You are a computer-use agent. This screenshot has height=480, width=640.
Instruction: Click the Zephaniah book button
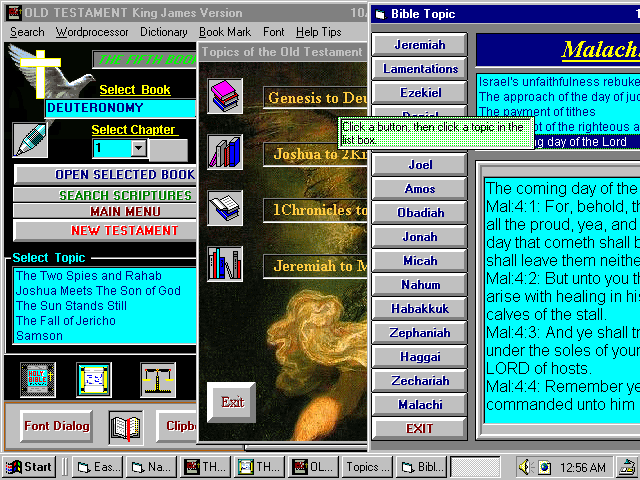point(420,333)
